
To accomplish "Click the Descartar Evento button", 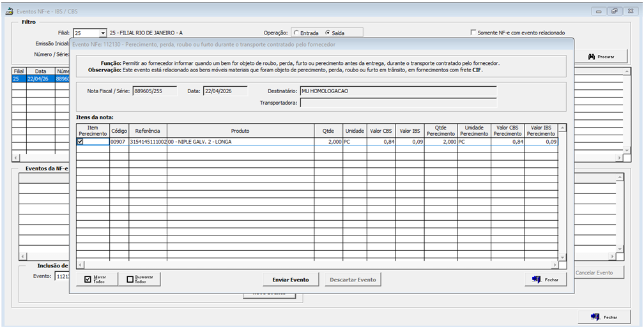I will click(352, 280).
